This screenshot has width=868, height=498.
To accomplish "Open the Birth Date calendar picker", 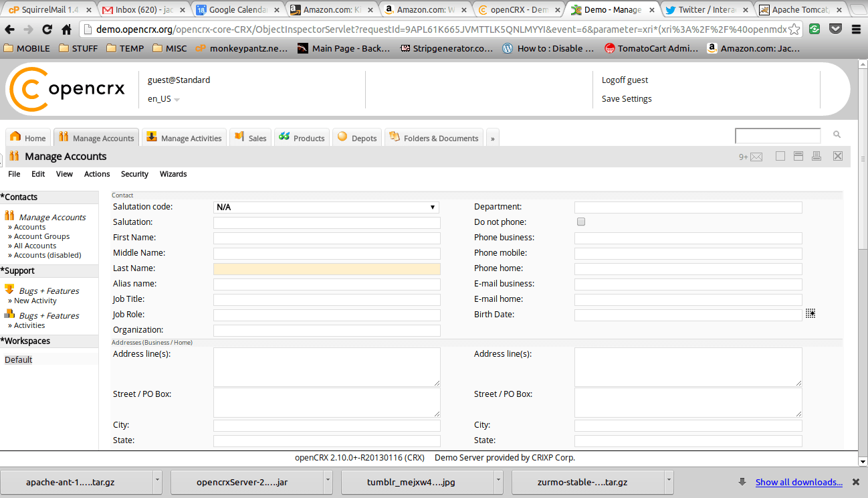I will click(810, 314).
